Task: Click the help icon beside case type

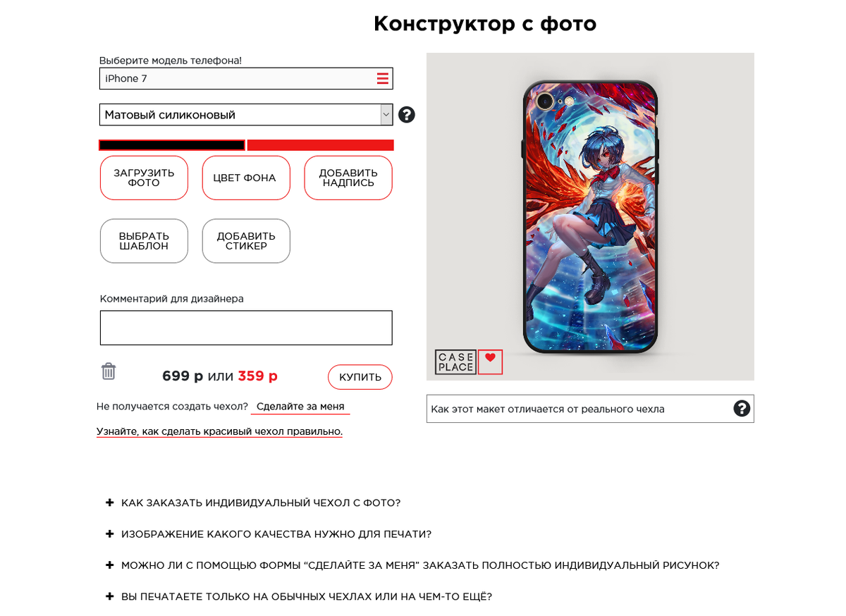Action: point(406,115)
